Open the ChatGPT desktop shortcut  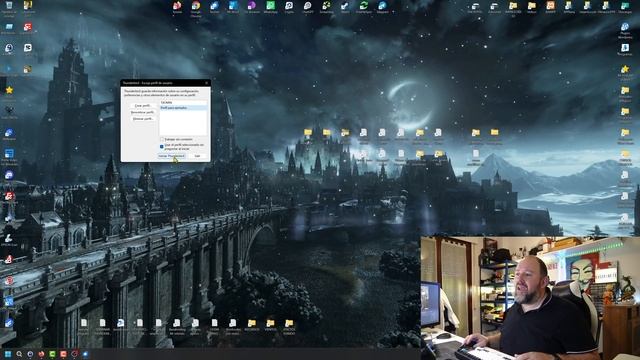point(307,6)
